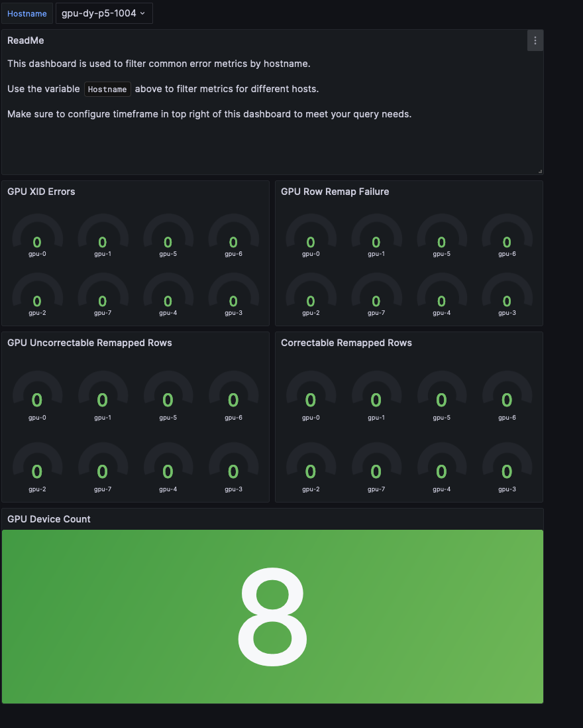The image size is (583, 728).
Task: Open the gpu-dy-p5-1004 hostname dropdown
Action: [104, 13]
